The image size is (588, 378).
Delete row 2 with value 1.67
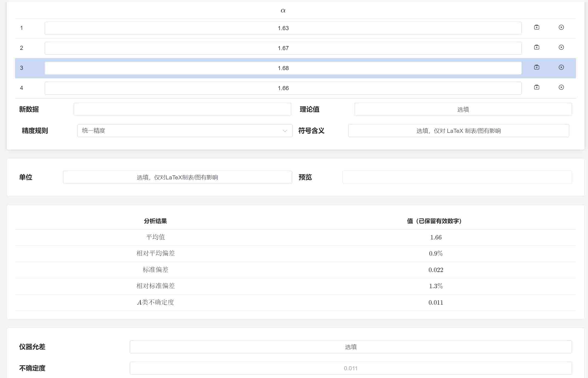point(561,47)
